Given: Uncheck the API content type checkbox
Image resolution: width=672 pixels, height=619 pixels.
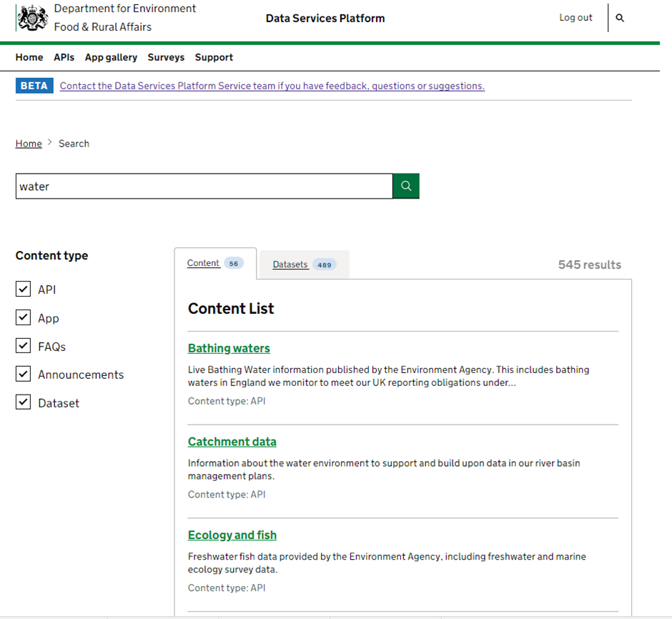Looking at the screenshot, I should [x=24, y=289].
